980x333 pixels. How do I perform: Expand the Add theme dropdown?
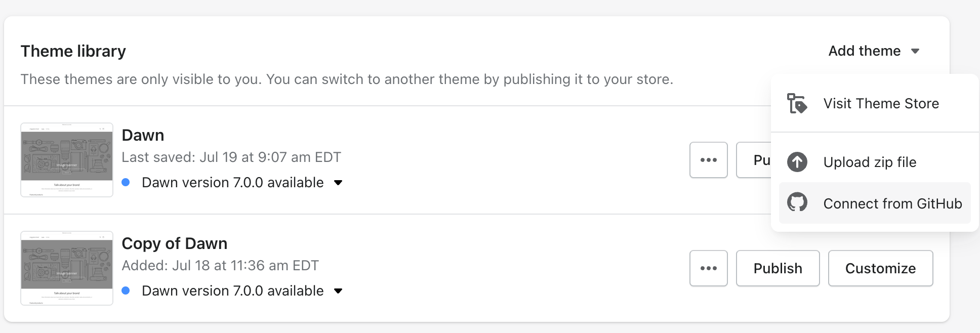tap(874, 51)
